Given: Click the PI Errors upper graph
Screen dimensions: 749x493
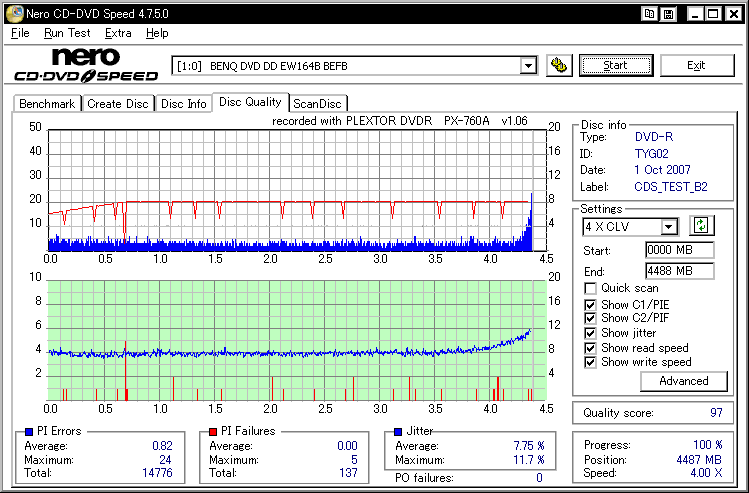Looking at the screenshot, I should [297, 190].
